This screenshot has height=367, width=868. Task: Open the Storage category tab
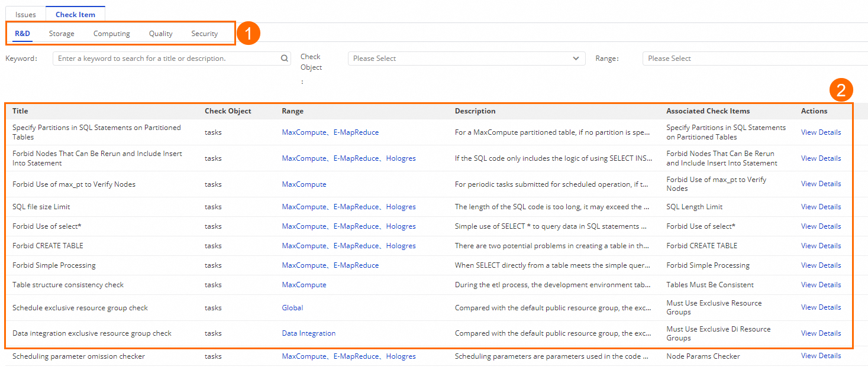(62, 34)
